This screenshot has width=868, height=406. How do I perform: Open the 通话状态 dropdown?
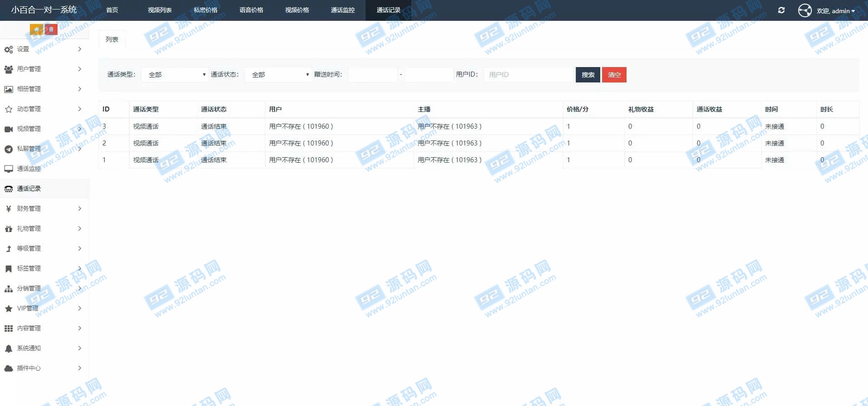(278, 75)
